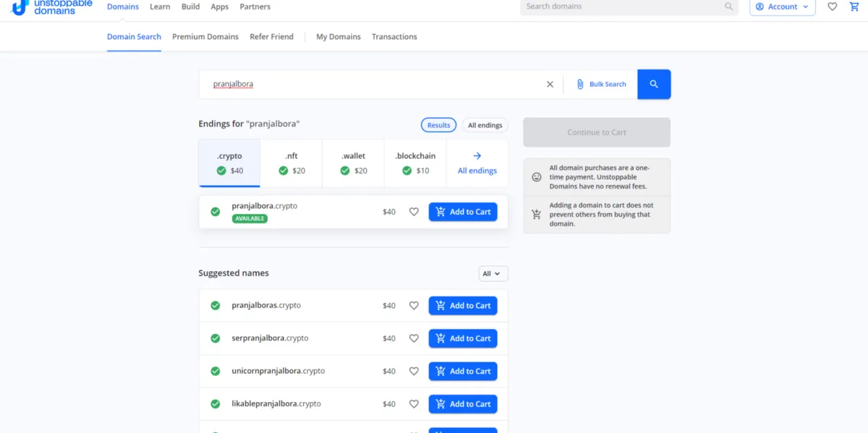Viewport: 868px width, 433px height.
Task: Add serpranjalbora.crypto to cart
Action: click(x=463, y=338)
